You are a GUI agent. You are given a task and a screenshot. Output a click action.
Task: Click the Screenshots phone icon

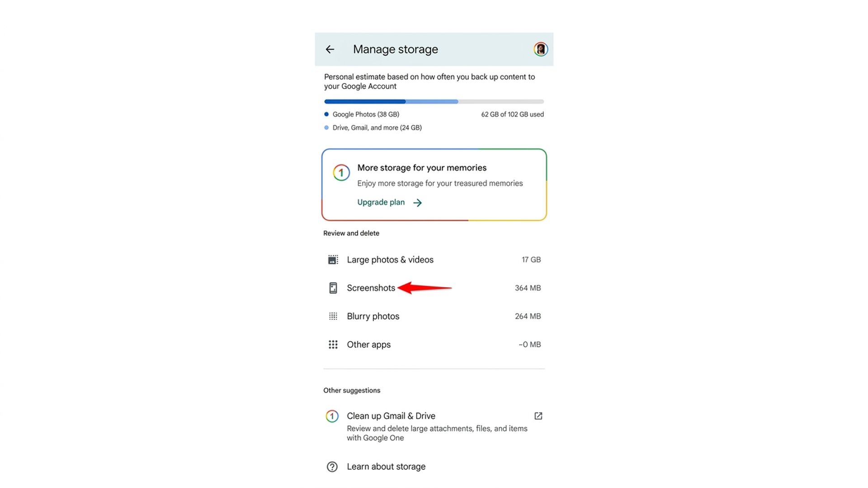(333, 288)
